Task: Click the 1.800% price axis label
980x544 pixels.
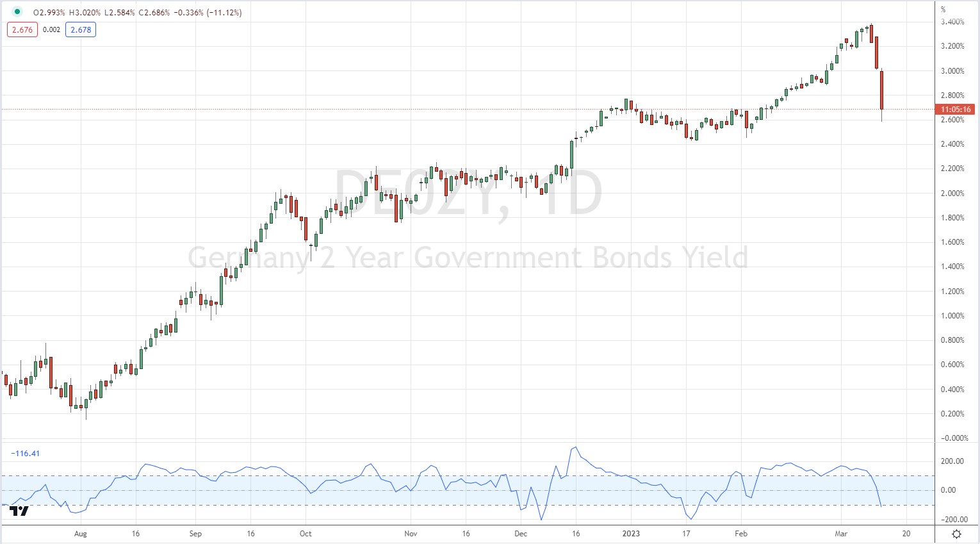Action: click(952, 218)
